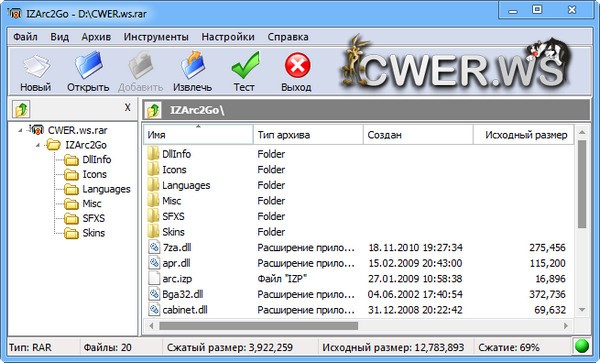Open the Настройки menu
The height and width of the screenshot is (363, 600).
(228, 37)
